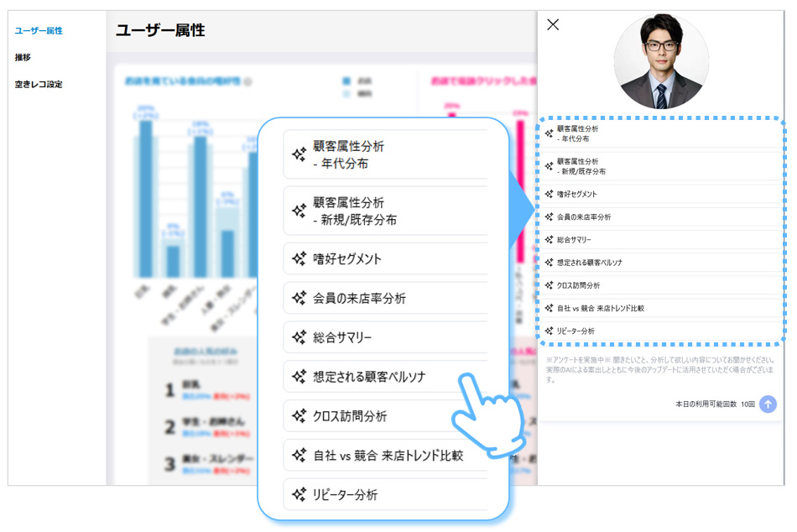Open ユーザー属性 in the left sidebar
Image resolution: width=797 pixels, height=532 pixels.
[39, 31]
